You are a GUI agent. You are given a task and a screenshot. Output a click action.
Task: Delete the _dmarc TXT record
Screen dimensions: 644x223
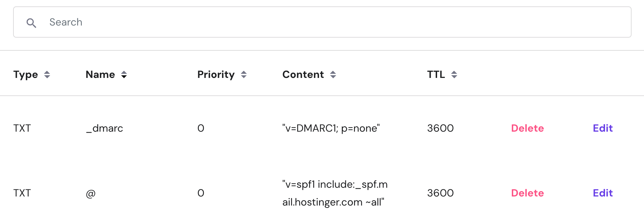tap(527, 128)
